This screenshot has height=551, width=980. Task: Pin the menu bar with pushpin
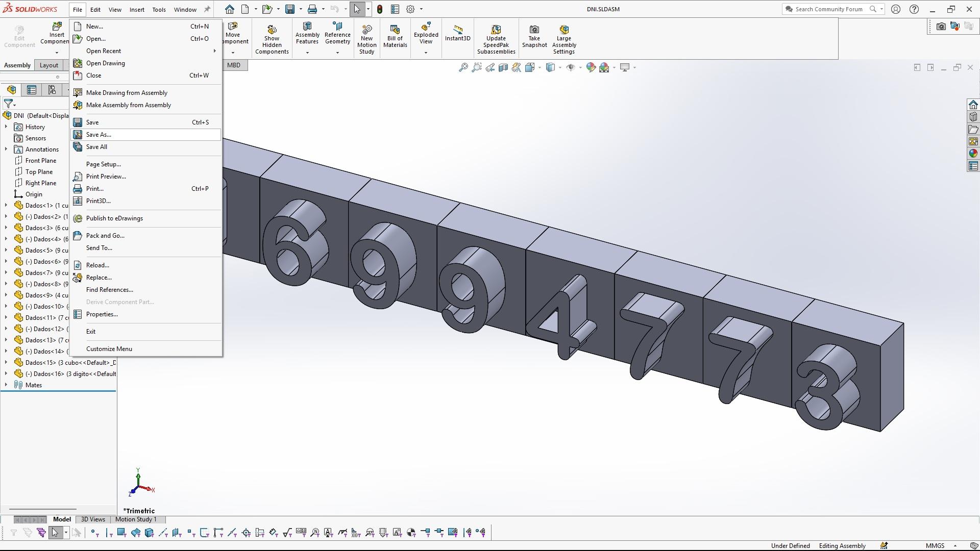(x=207, y=9)
